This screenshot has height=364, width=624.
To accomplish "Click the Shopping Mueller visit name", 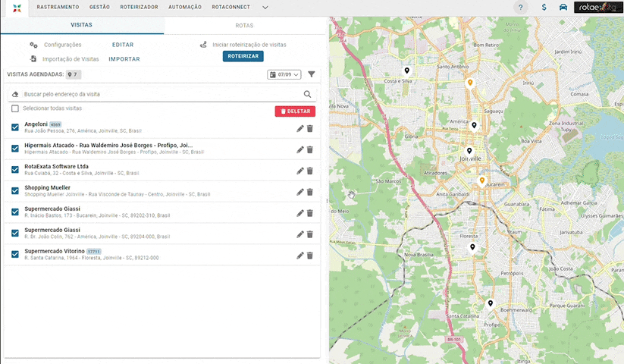I will pos(47,188).
